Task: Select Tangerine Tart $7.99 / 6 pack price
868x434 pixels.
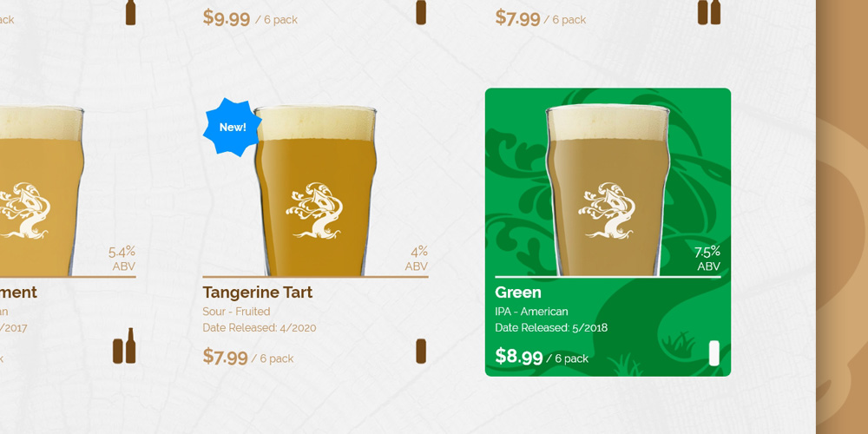Action: point(248,357)
